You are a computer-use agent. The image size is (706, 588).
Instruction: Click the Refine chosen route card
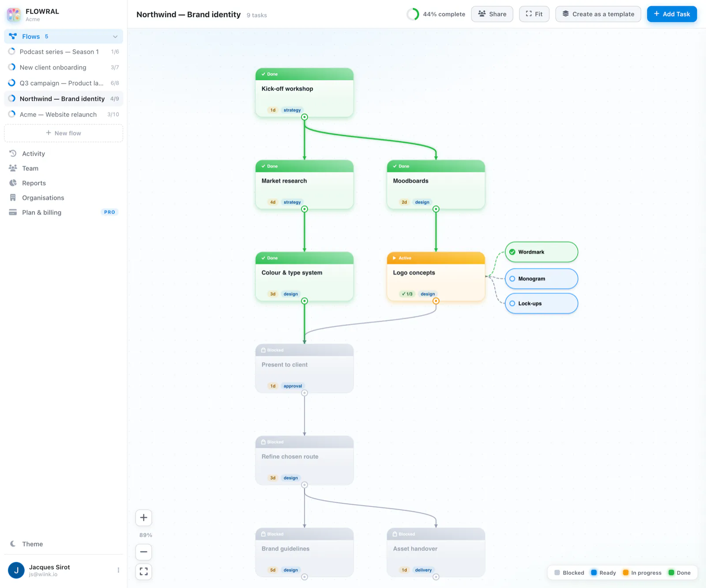(304, 461)
